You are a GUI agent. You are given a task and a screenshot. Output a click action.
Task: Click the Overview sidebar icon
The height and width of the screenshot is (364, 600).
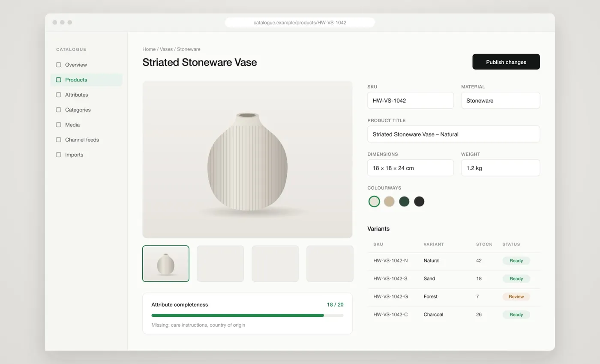(x=58, y=65)
